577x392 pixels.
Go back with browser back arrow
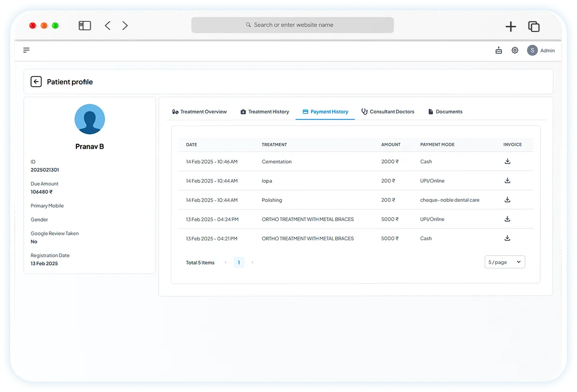click(x=107, y=26)
